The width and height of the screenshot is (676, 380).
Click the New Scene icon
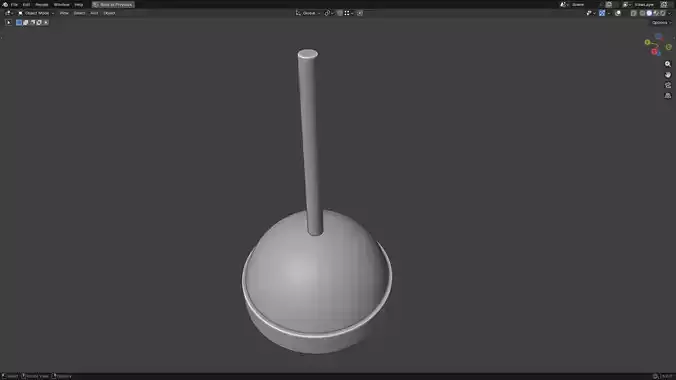tap(609, 4)
